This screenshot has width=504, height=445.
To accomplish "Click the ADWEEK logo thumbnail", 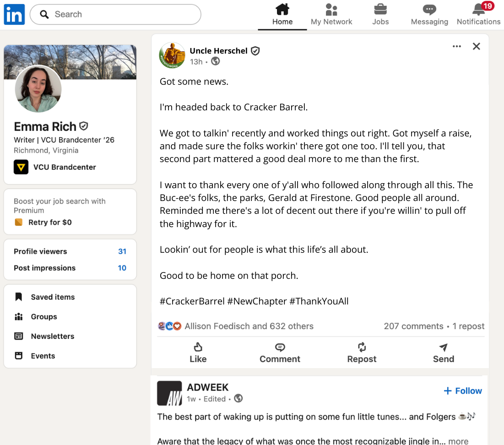I will coord(169,393).
